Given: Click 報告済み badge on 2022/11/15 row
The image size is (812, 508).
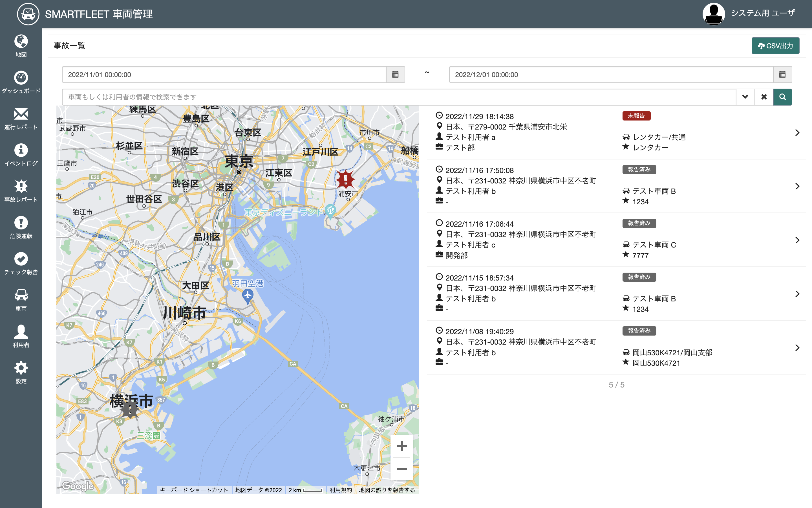Looking at the screenshot, I should coord(639,277).
